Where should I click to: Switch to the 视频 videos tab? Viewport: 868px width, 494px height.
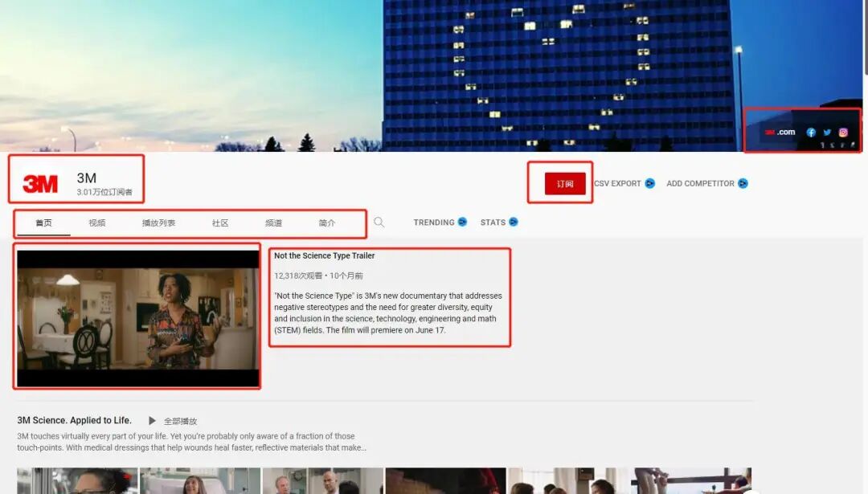(97, 223)
